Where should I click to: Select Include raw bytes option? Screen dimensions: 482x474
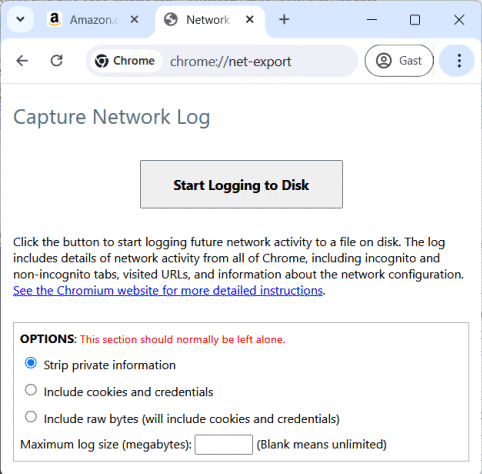pyautogui.click(x=31, y=417)
